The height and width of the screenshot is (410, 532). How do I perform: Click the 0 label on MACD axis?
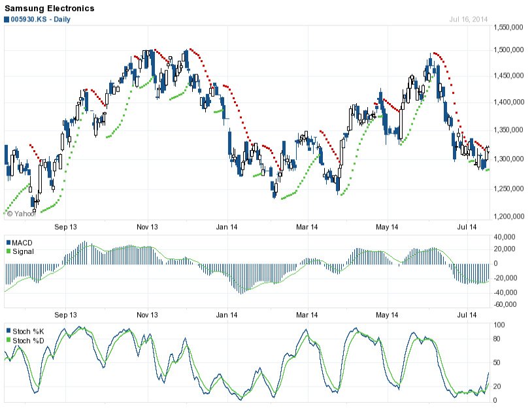click(495, 263)
